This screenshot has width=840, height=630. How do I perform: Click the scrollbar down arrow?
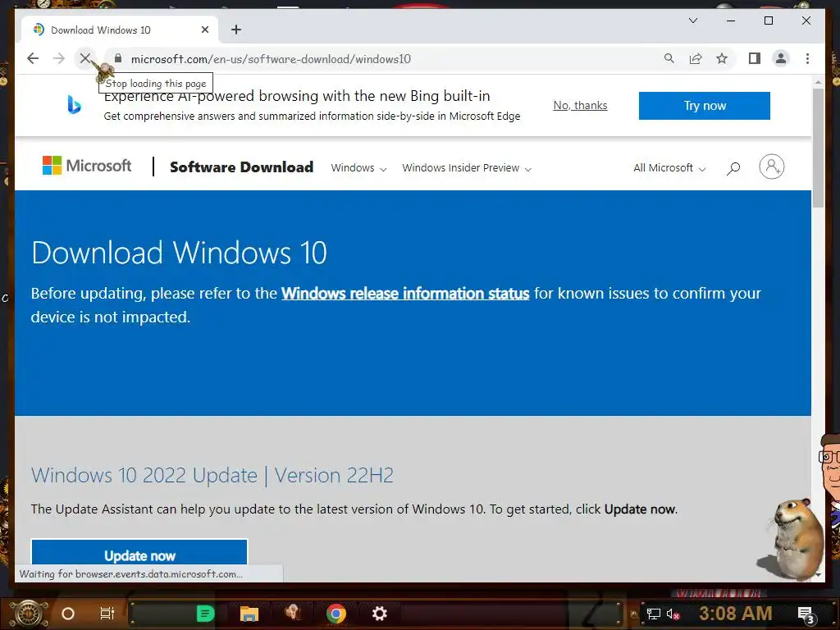pos(818,574)
